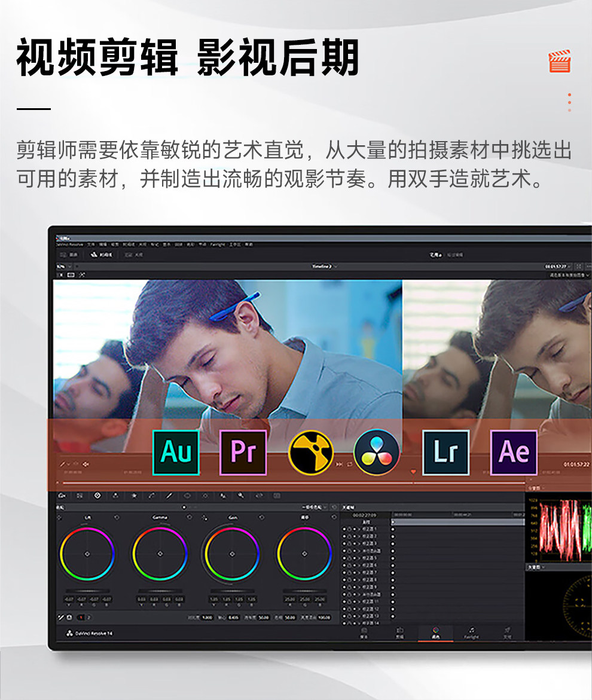Toggle lock icon on 校正器 5 row
This screenshot has width=592, height=700.
click(349, 558)
